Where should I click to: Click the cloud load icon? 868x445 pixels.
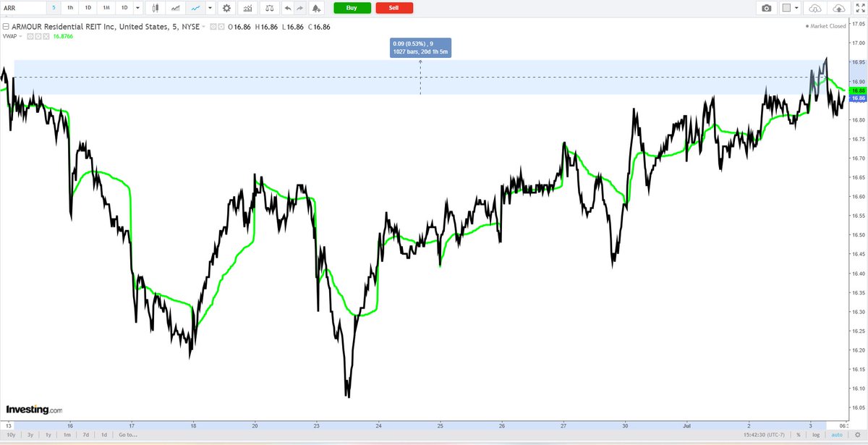814,7
